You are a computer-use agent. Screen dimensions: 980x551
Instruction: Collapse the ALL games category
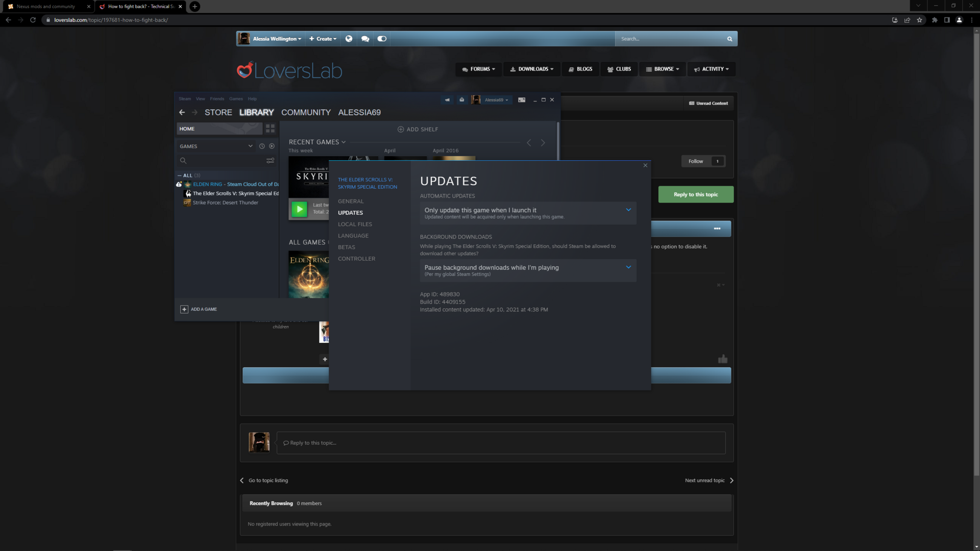[180, 176]
